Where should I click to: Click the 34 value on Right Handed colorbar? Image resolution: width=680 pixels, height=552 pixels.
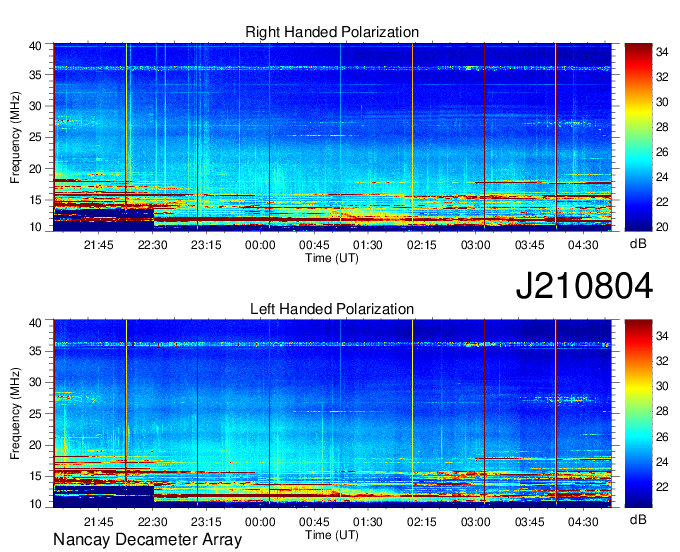coord(662,52)
